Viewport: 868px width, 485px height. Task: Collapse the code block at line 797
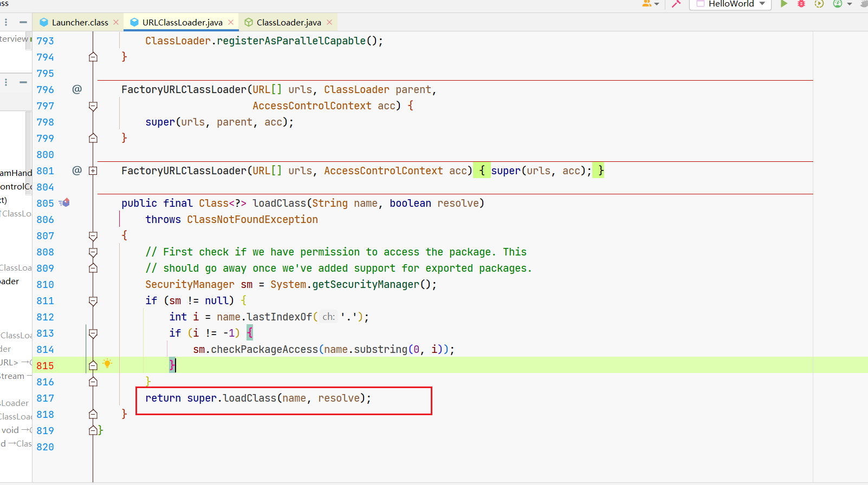pos(93,106)
